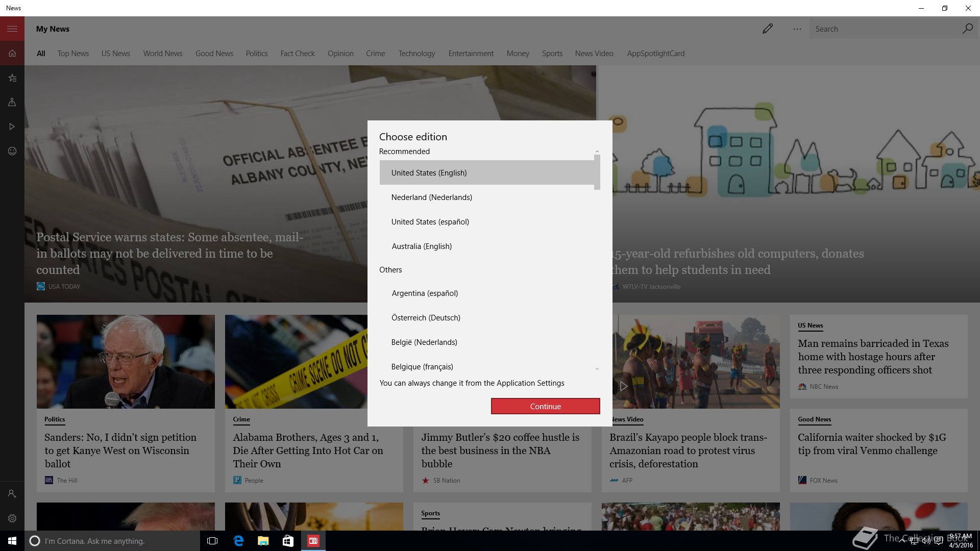Image resolution: width=980 pixels, height=551 pixels.
Task: Select België (Nederlands) edition
Action: (487, 342)
